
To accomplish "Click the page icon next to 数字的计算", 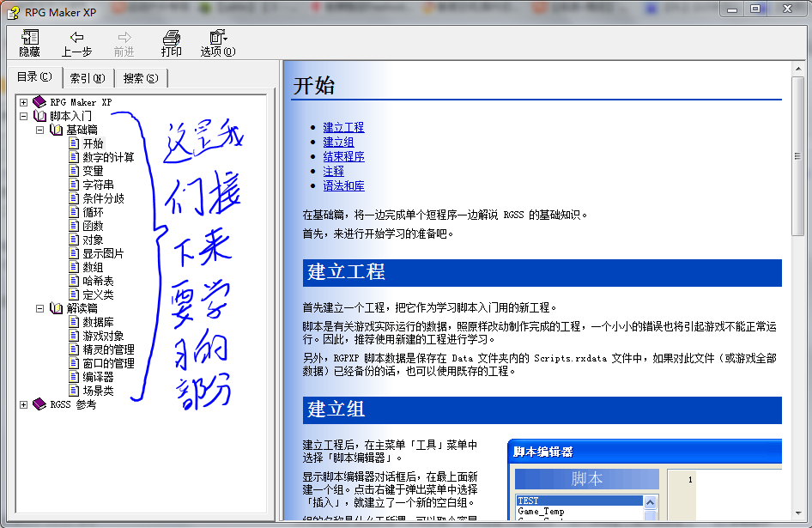I will [x=74, y=157].
